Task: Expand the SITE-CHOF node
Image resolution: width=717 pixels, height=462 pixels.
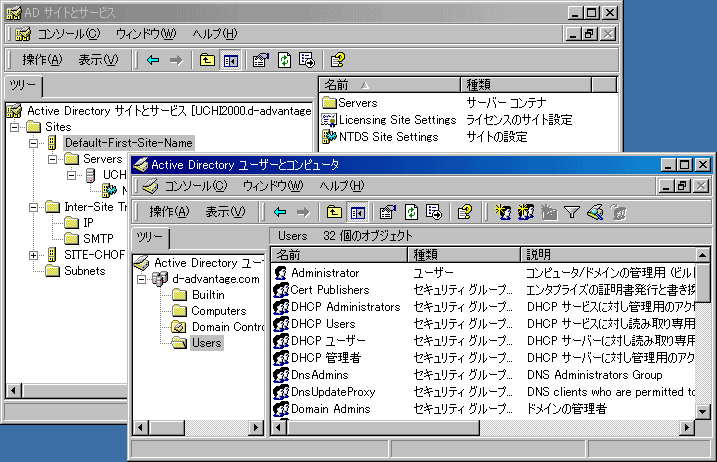Action: click(x=33, y=255)
